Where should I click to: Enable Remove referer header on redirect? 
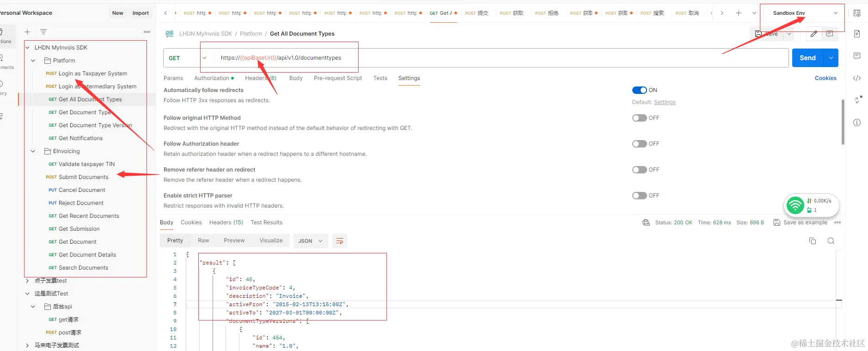click(x=640, y=170)
